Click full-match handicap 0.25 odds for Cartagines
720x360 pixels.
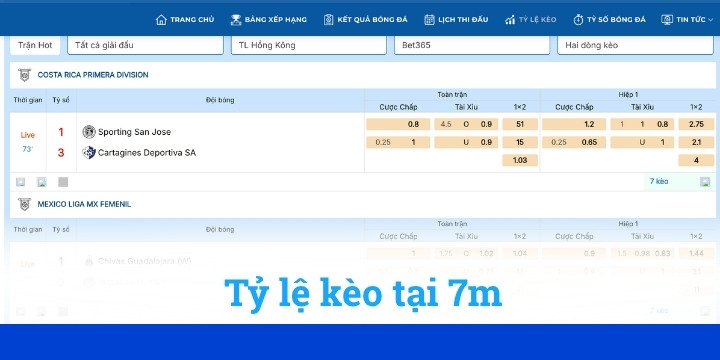click(398, 142)
